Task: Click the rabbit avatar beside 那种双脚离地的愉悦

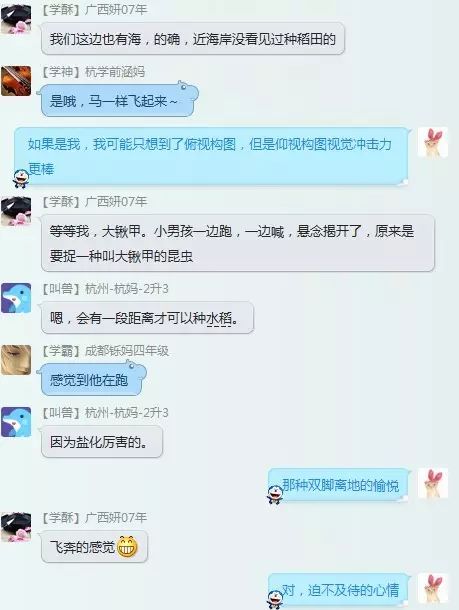Action: click(433, 483)
